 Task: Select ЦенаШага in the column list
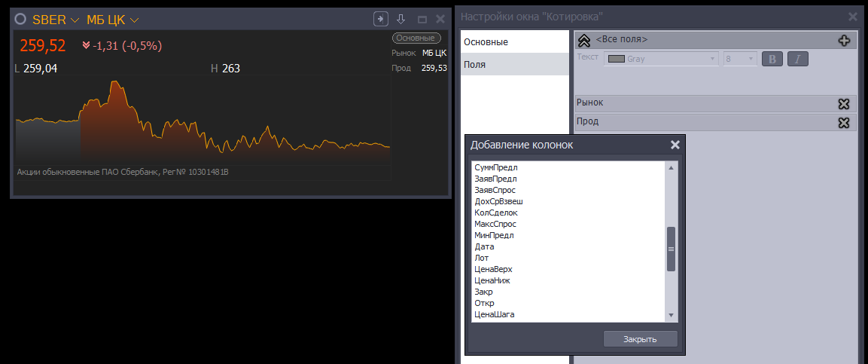point(495,314)
